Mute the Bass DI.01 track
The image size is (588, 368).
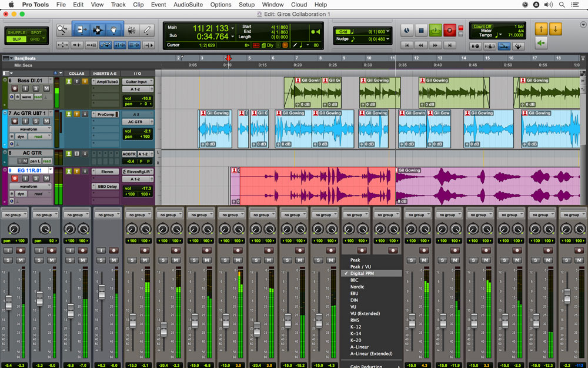pos(46,88)
